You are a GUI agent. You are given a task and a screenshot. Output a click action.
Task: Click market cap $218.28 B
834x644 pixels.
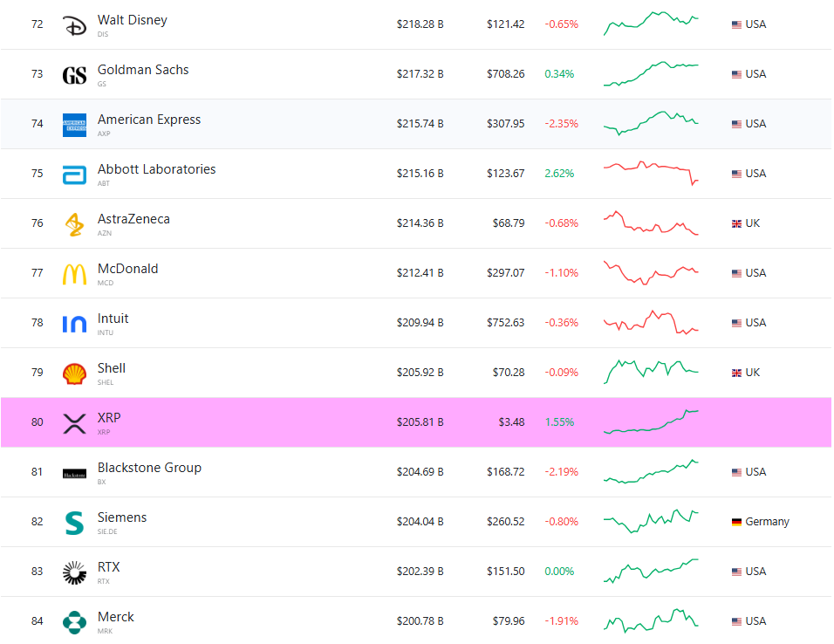tap(420, 24)
